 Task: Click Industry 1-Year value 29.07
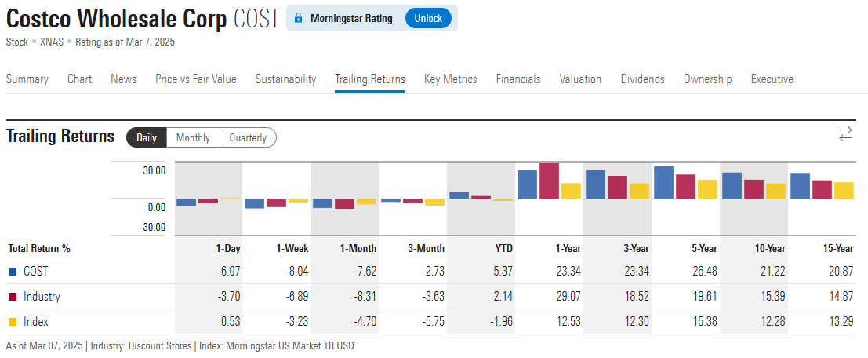click(x=569, y=297)
